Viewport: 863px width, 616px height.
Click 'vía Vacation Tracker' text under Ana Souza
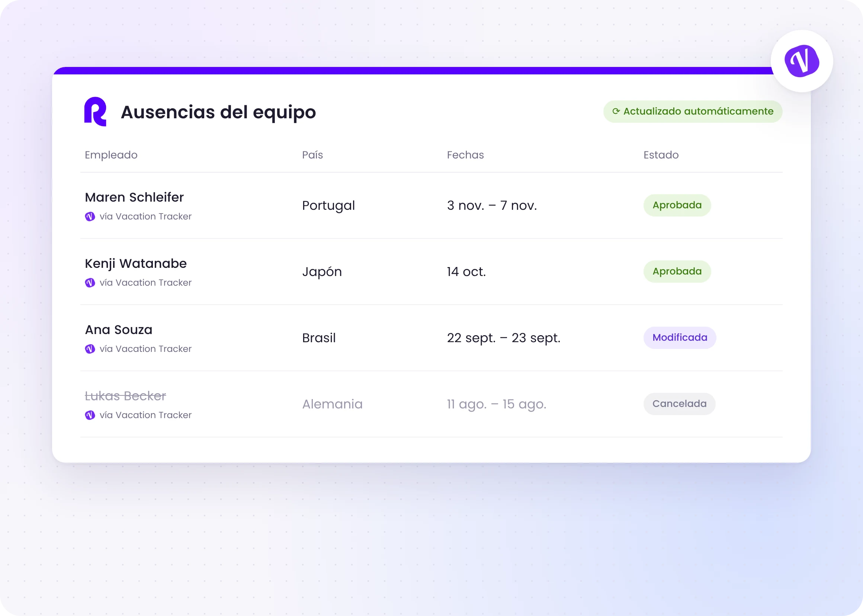click(x=146, y=349)
